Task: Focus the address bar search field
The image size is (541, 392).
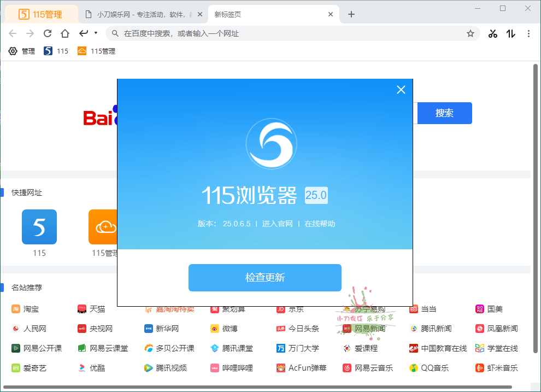Action: pyautogui.click(x=290, y=33)
